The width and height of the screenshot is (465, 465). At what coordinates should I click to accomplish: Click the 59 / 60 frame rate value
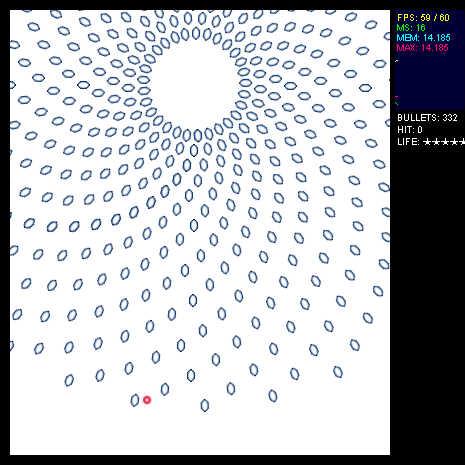coord(435,17)
